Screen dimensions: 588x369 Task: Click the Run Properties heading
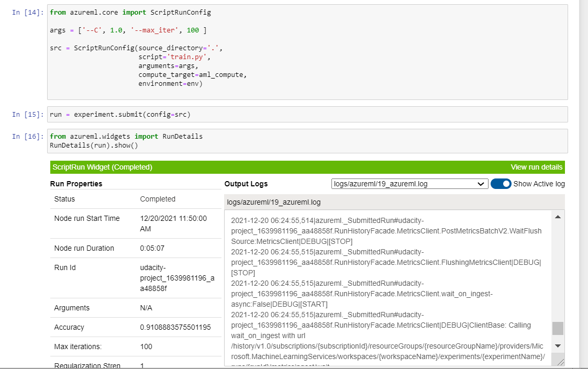click(76, 184)
